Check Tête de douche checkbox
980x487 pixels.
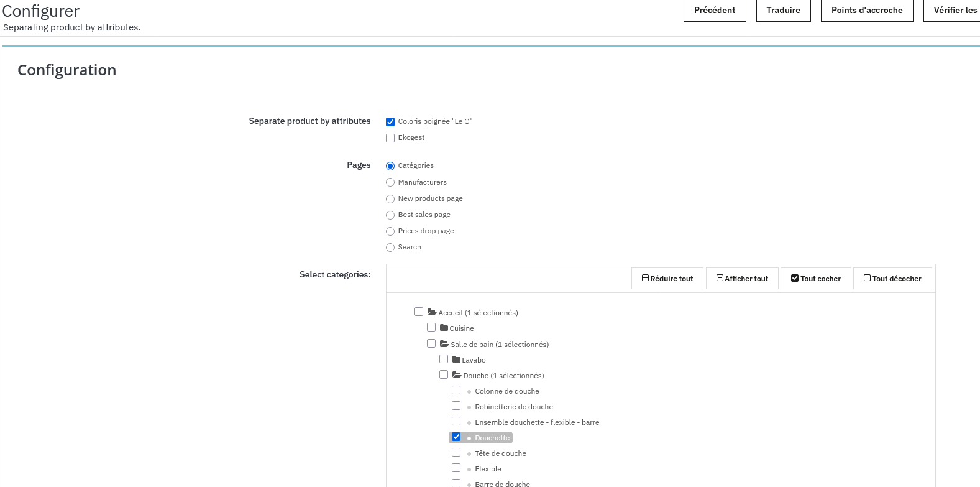tap(456, 452)
